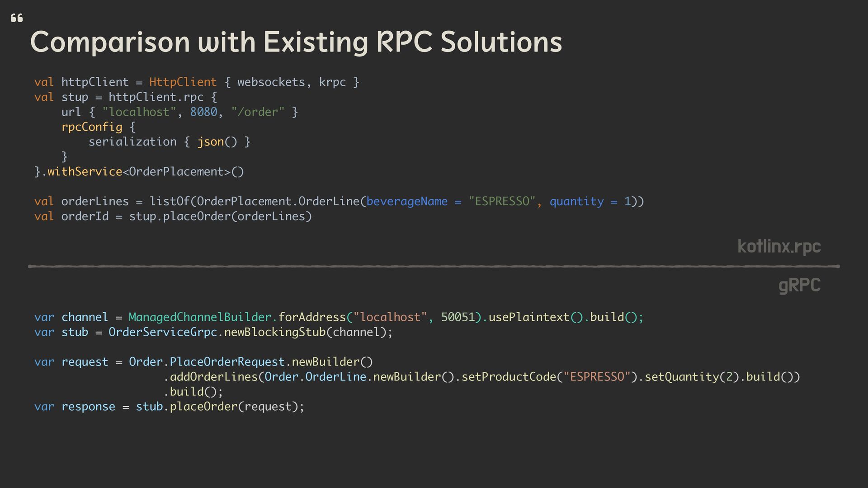This screenshot has height=488, width=868.
Task: Click the "localhost" string in url block
Action: (x=139, y=112)
